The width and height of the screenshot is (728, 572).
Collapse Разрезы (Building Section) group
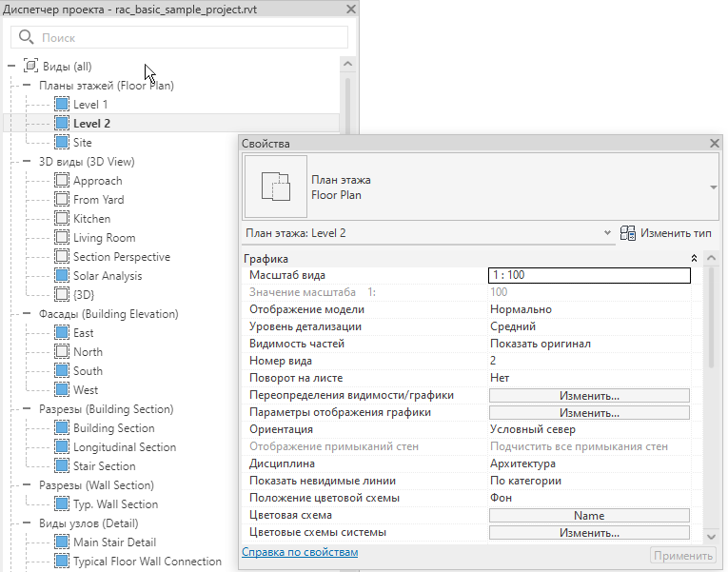click(x=27, y=408)
